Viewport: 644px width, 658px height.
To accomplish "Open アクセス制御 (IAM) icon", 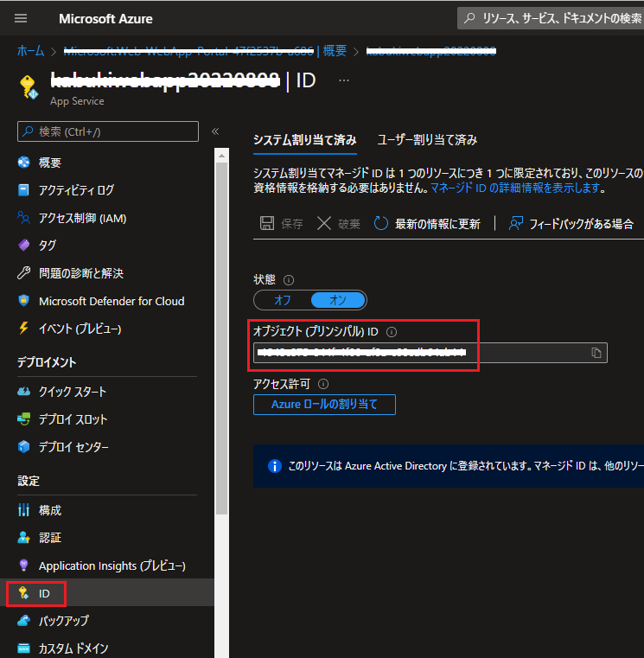I will click(24, 218).
